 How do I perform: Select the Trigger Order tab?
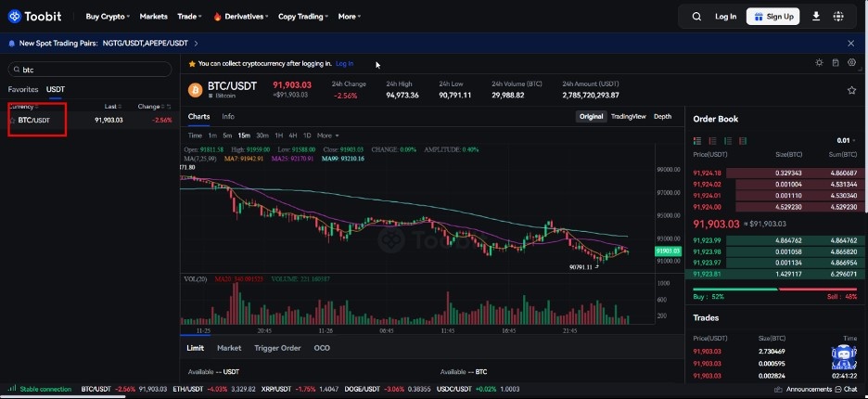tap(277, 348)
